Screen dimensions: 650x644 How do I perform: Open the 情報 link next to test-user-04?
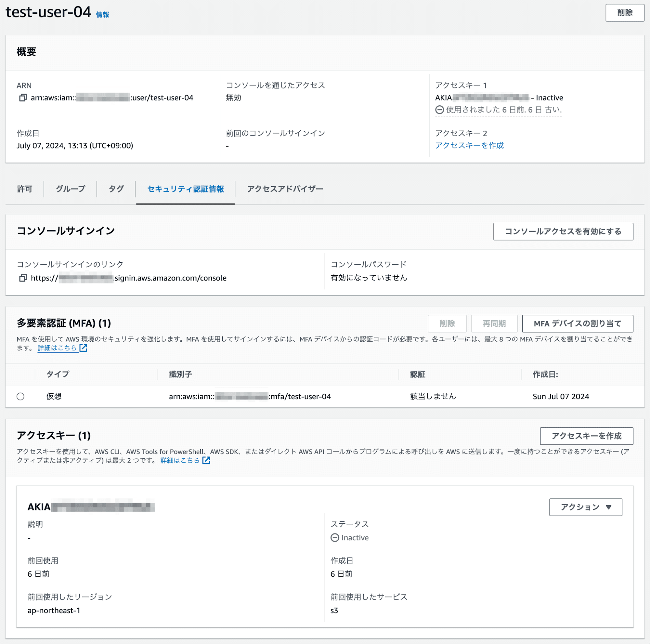coord(103,15)
